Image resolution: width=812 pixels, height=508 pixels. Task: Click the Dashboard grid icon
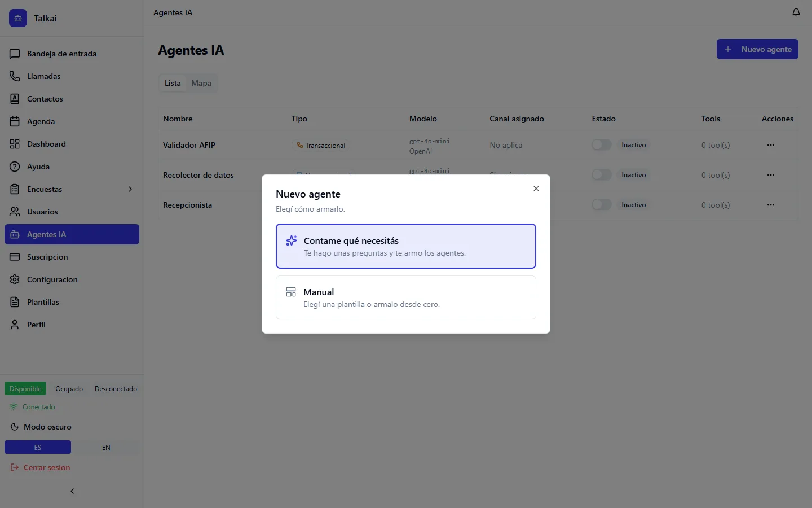coord(15,144)
